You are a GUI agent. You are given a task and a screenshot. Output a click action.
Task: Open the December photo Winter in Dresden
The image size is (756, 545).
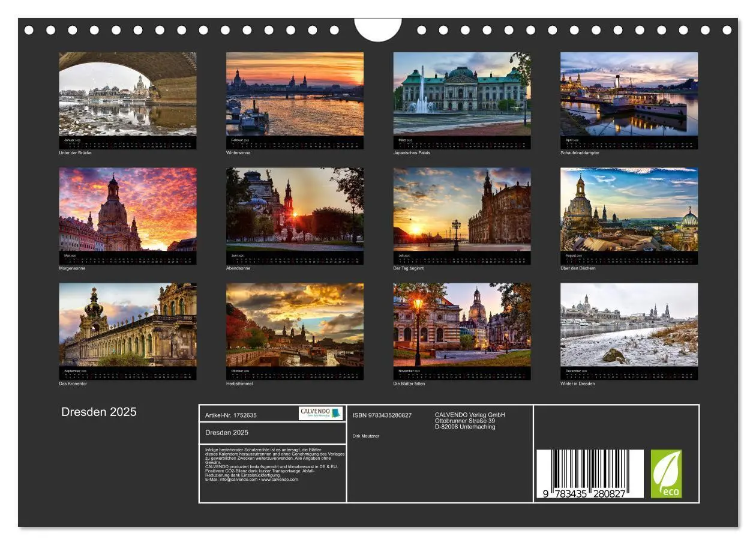click(629, 325)
